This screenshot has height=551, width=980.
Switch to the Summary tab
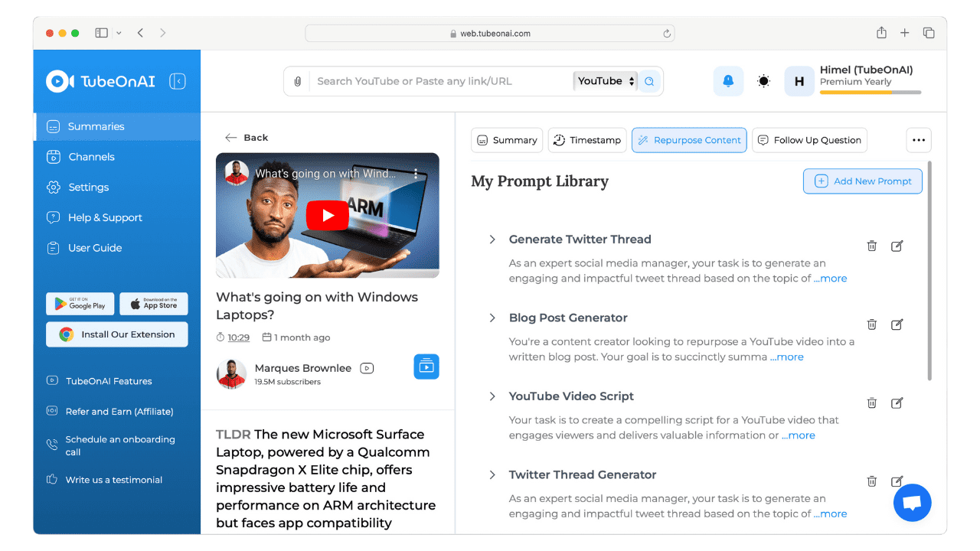click(507, 140)
